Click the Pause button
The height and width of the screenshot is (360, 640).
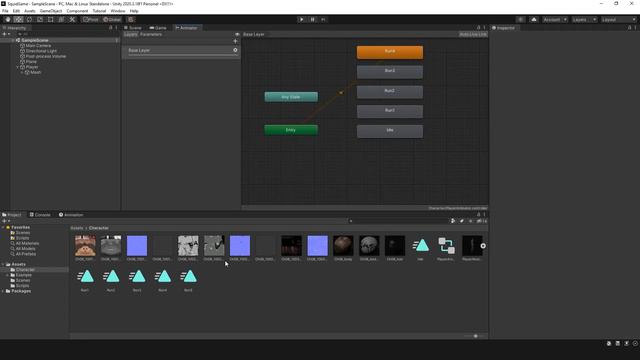click(313, 20)
